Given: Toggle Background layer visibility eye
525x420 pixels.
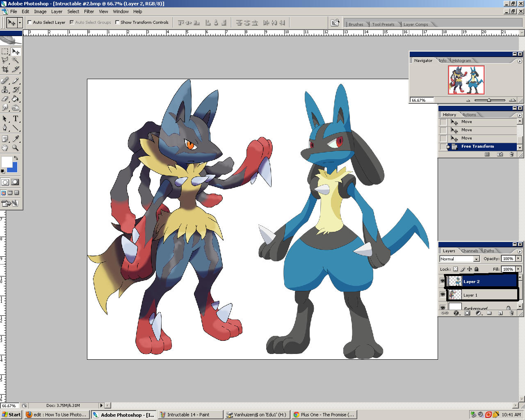Looking at the screenshot, I should point(443,307).
